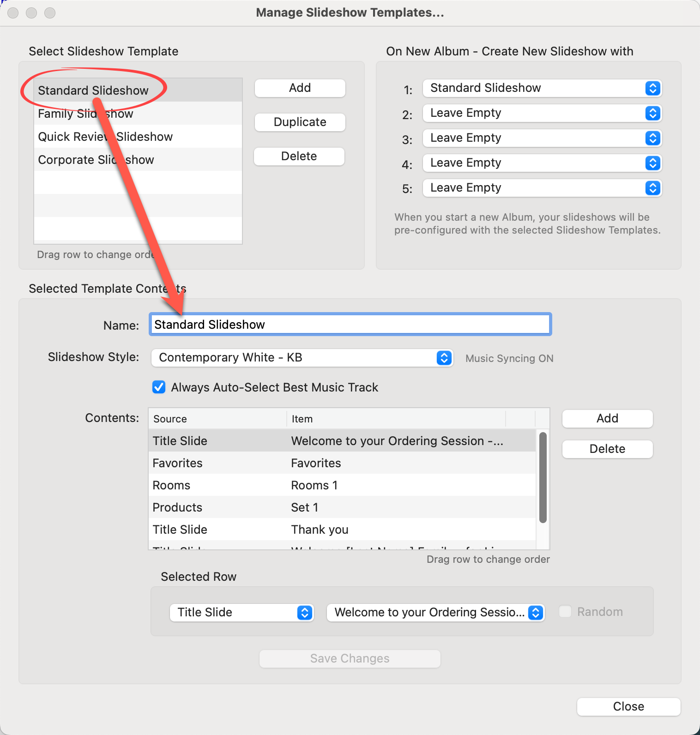Delete the selected slideshow template
The image size is (700, 735).
point(299,157)
